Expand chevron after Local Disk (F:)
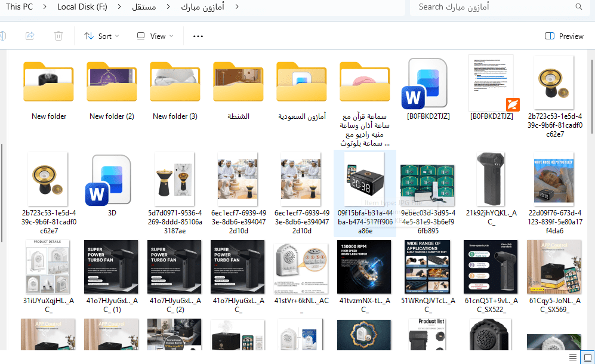The height and width of the screenshot is (364, 595). point(119,7)
